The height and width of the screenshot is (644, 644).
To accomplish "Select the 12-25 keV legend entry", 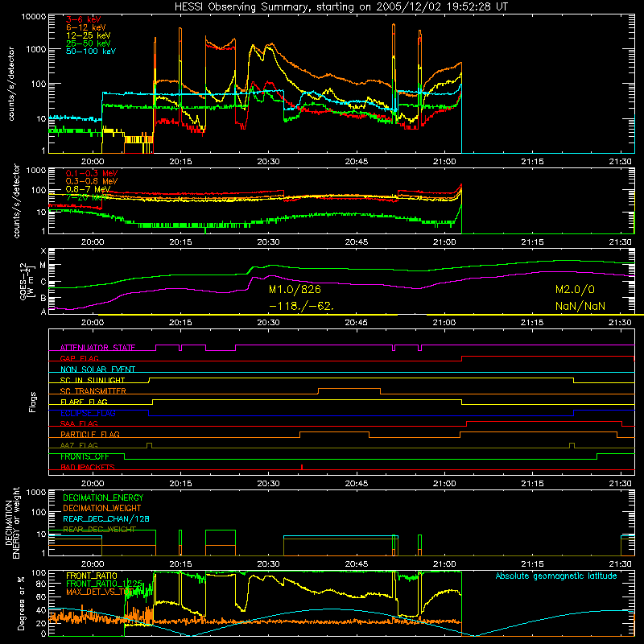I will point(89,35).
